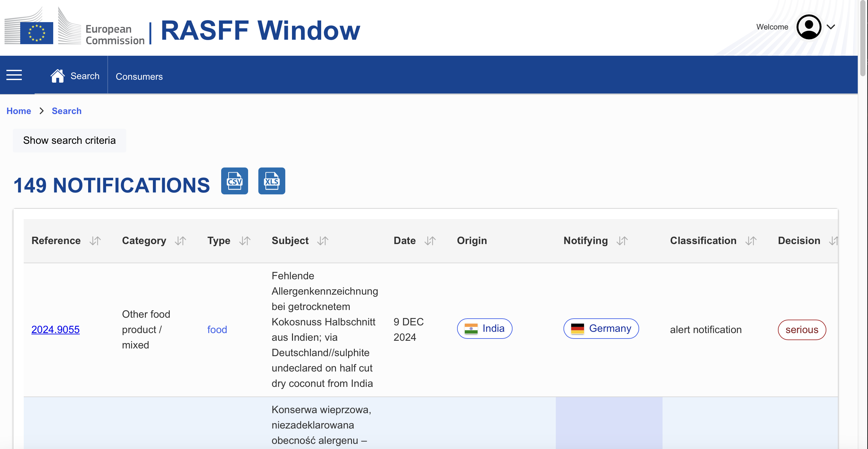Click the Germany notifying badge
The image size is (868, 449).
coord(601,329)
